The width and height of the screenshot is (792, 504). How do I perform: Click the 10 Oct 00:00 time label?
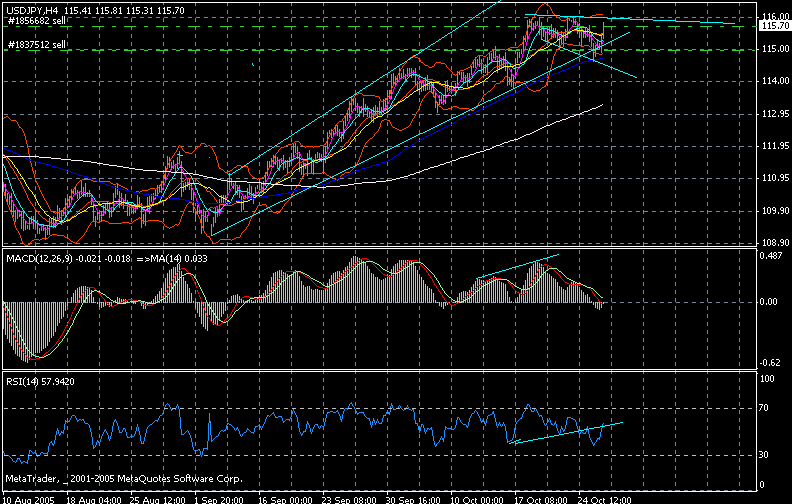coord(477,500)
